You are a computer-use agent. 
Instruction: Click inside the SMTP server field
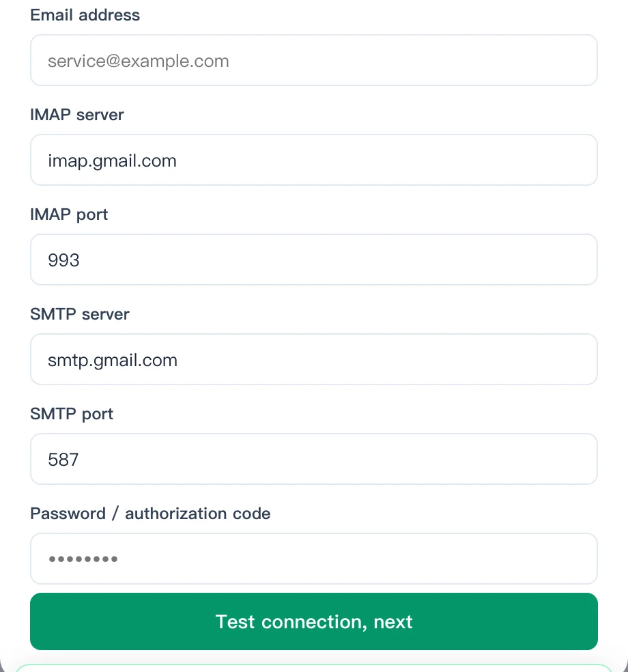coord(313,359)
